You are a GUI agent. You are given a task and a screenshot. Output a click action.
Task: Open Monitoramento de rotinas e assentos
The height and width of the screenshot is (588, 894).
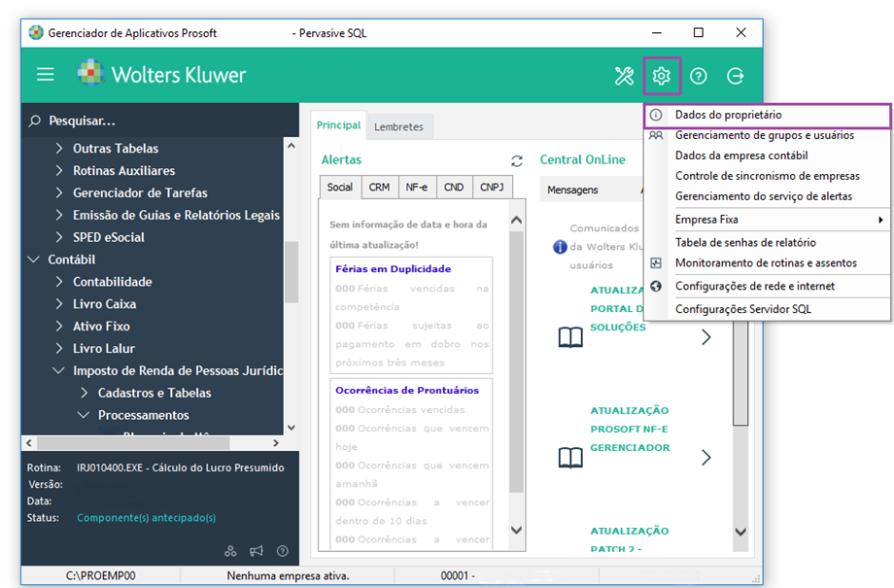tap(768, 263)
